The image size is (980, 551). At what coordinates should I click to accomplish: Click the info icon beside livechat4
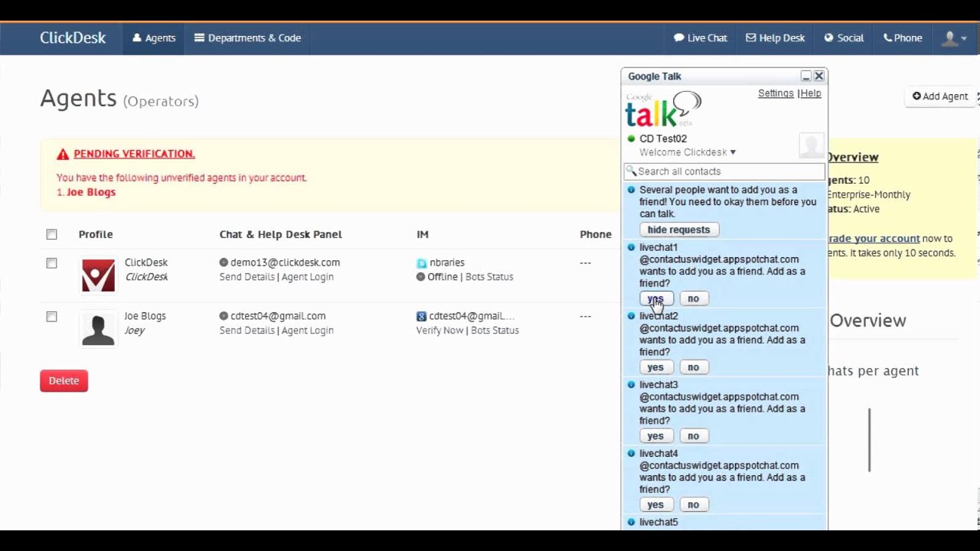[x=632, y=453]
